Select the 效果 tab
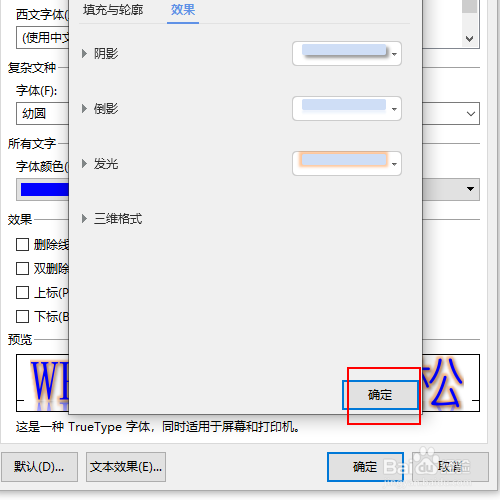 pos(183,10)
